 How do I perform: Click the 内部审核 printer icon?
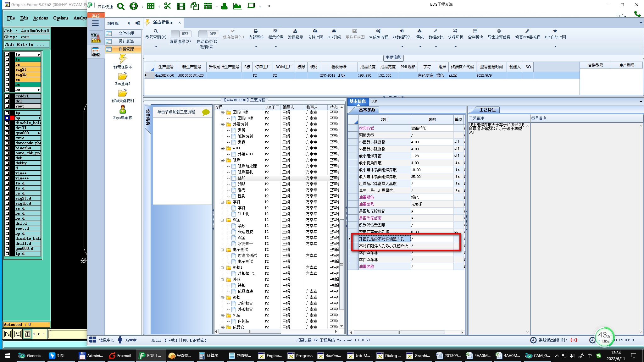point(256,31)
